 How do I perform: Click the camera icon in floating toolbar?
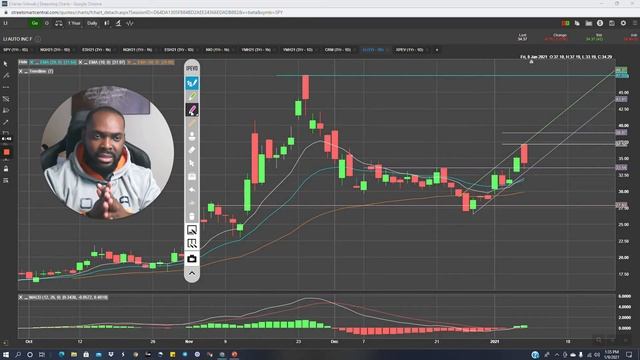pos(192,259)
